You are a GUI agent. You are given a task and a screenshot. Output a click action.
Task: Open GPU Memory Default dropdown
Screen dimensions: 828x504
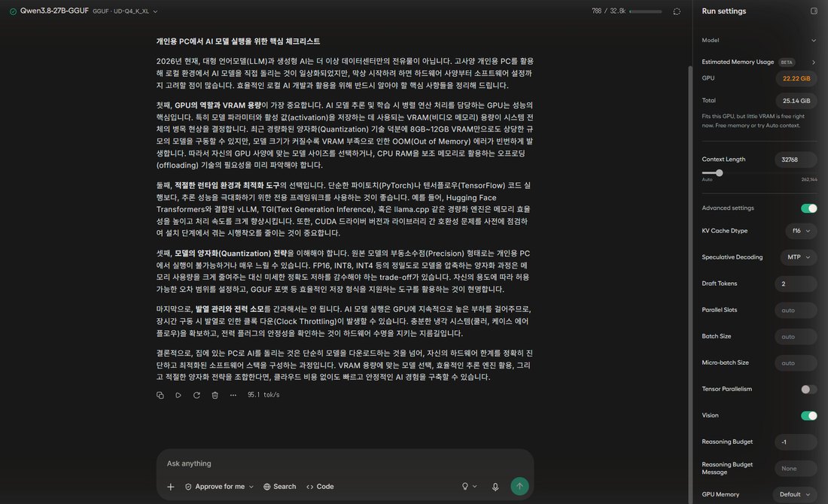click(795, 494)
